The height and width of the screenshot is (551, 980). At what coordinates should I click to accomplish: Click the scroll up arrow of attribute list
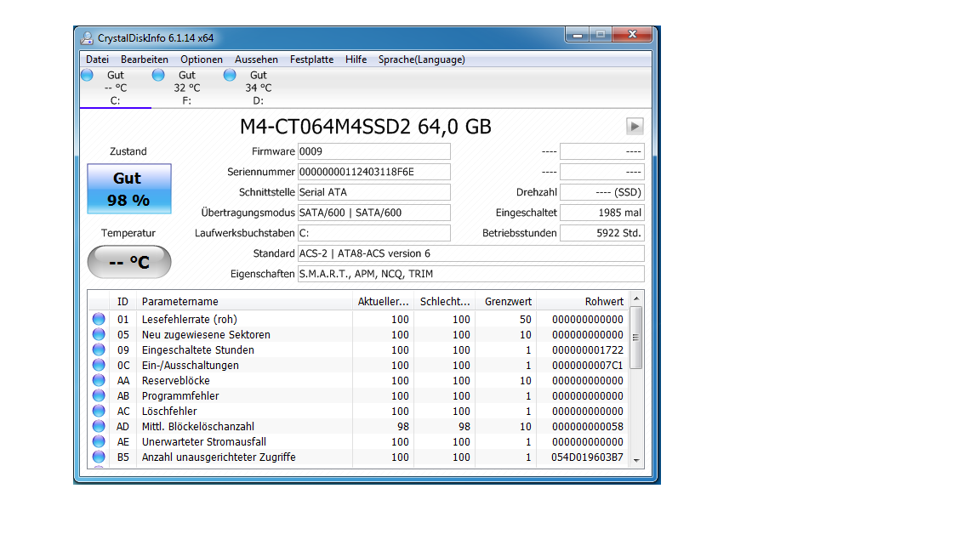636,298
